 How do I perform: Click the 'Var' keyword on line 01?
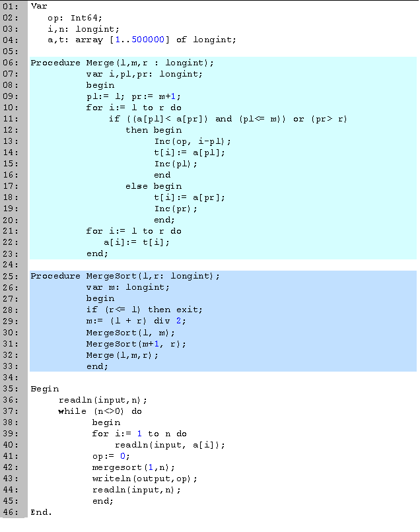(x=39, y=7)
